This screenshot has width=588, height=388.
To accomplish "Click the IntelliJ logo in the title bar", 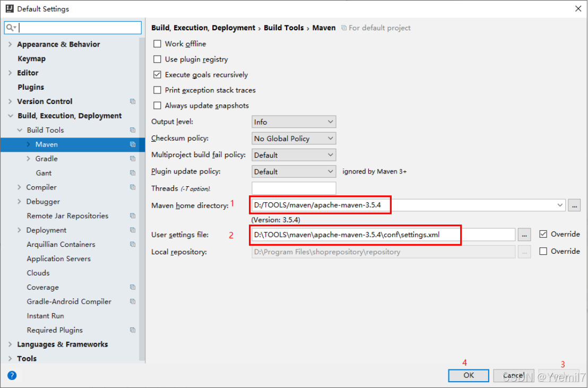I will coord(10,8).
